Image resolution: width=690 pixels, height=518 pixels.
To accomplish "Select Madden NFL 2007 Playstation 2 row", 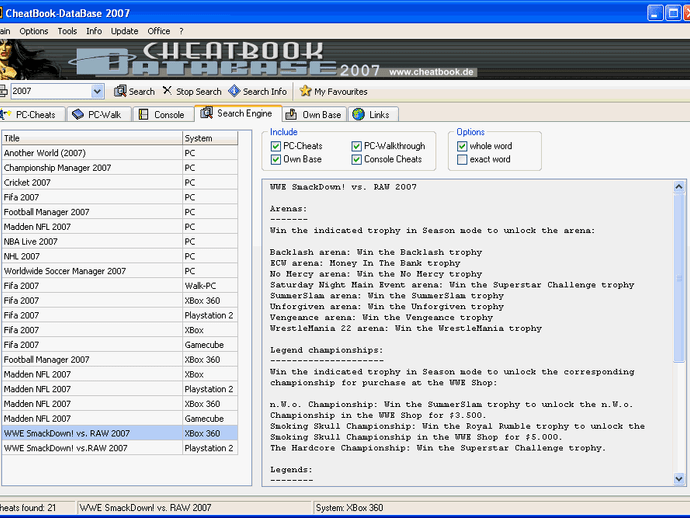I will coord(120,389).
